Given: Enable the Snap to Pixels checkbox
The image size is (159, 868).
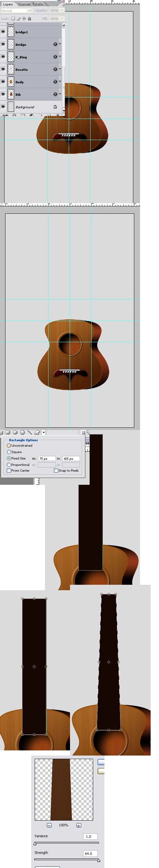Looking at the screenshot, I should [x=56, y=470].
